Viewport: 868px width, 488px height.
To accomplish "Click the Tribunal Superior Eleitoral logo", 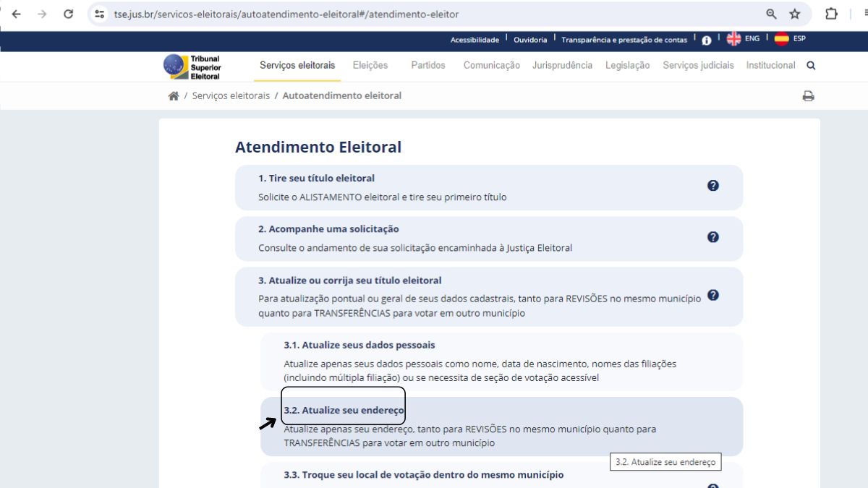I will (x=192, y=66).
